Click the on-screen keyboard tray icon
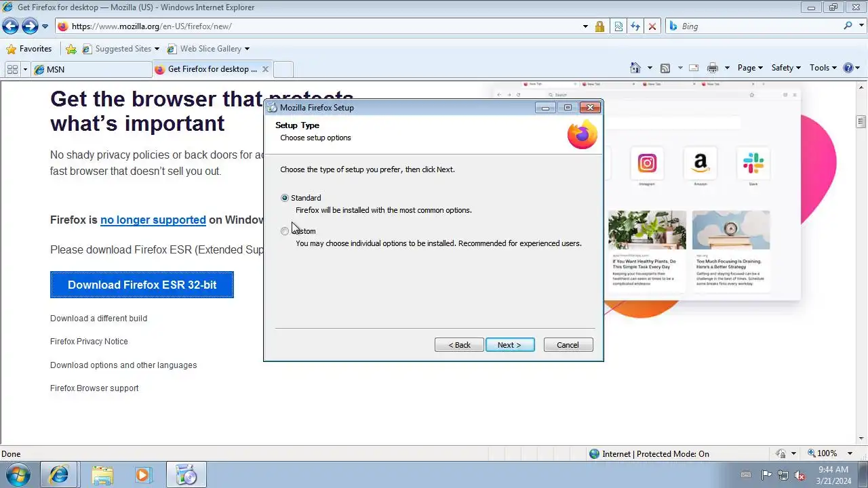Screen dimensions: 868x488 (746, 475)
